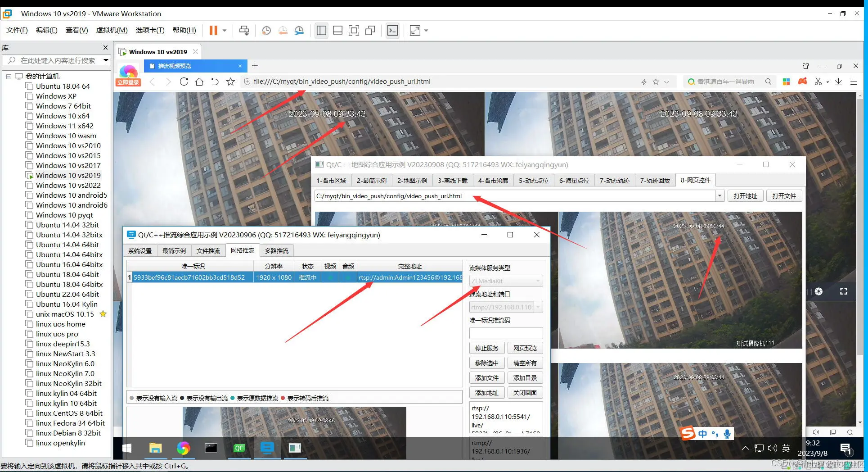
Task: Open the 虚拟机(M) menu
Action: pos(112,30)
